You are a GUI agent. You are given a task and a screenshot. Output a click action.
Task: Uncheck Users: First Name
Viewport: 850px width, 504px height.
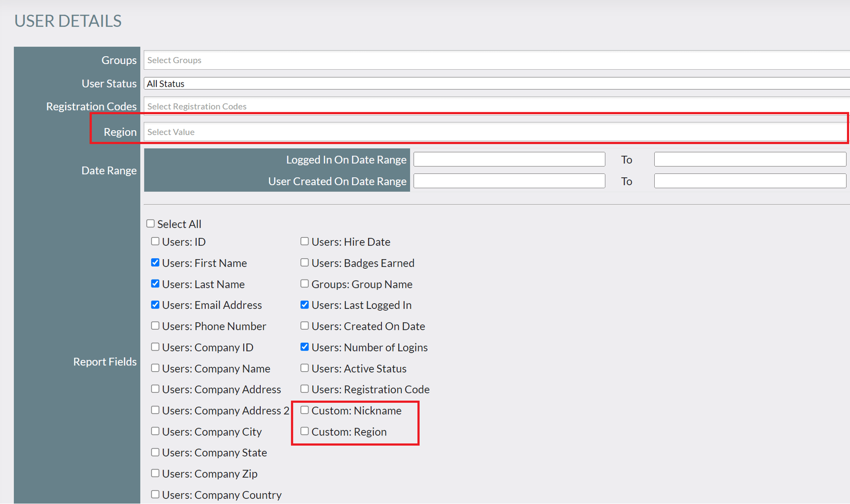pos(155,262)
